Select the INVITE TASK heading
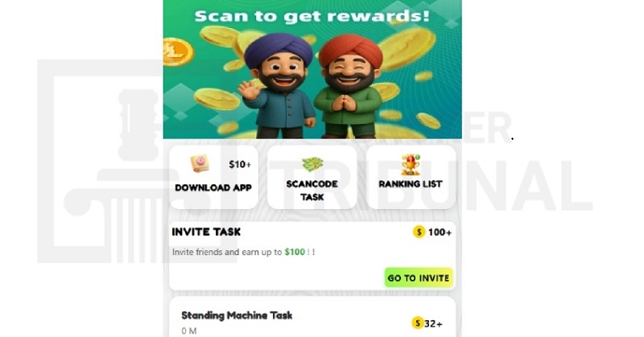644x337 pixels. click(206, 232)
